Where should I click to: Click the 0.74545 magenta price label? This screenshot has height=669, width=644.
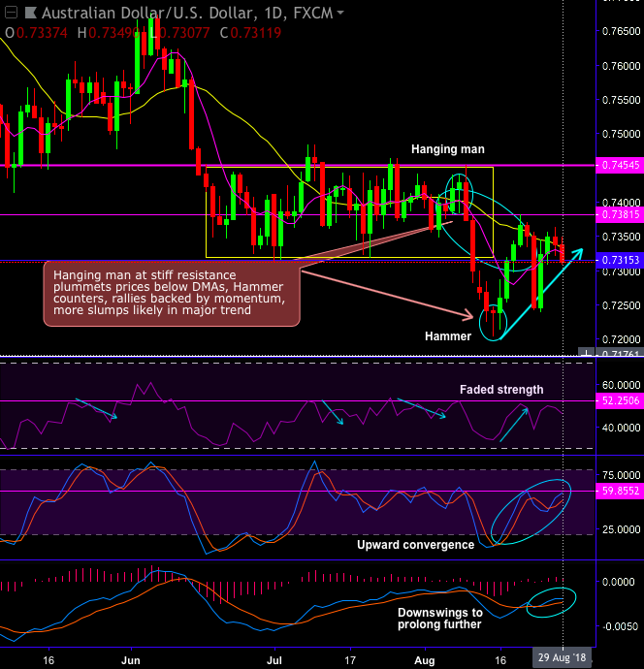(620, 165)
